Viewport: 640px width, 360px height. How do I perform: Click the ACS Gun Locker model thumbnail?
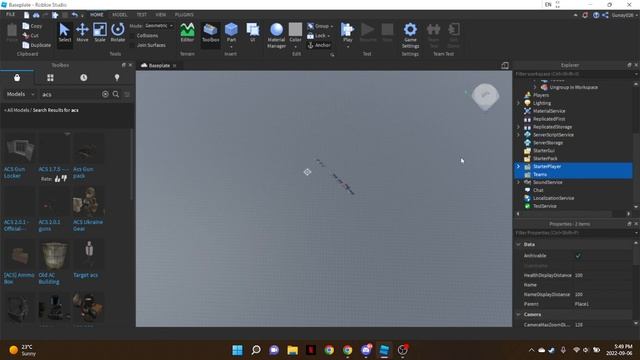[19, 150]
